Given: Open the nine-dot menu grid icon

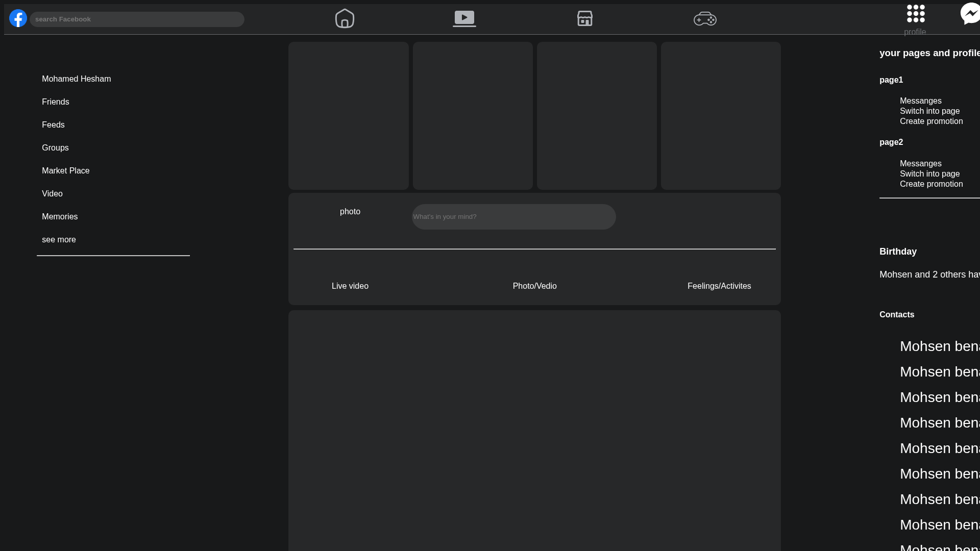Looking at the screenshot, I should (916, 14).
